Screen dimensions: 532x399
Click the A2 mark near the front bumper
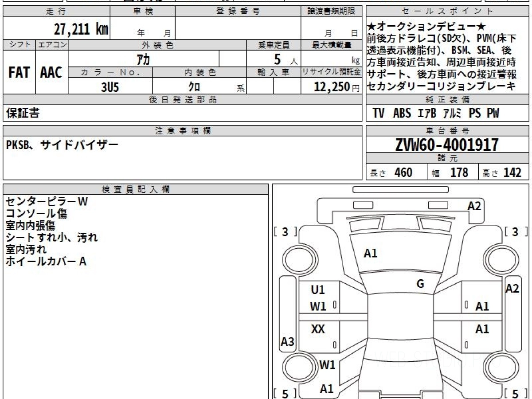coord(474,206)
